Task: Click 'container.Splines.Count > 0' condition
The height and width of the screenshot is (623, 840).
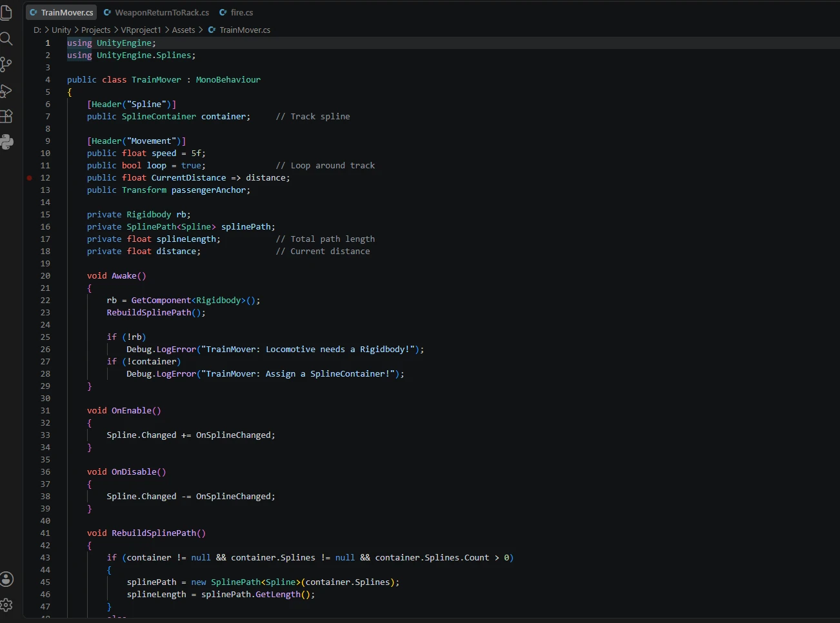Action: [x=442, y=557]
